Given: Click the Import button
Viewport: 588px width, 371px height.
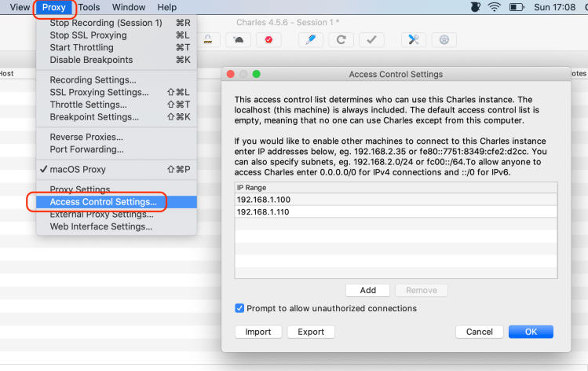Looking at the screenshot, I should (258, 332).
